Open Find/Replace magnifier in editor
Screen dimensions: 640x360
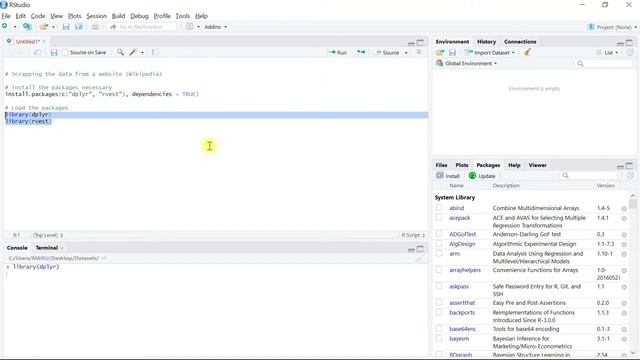point(120,52)
